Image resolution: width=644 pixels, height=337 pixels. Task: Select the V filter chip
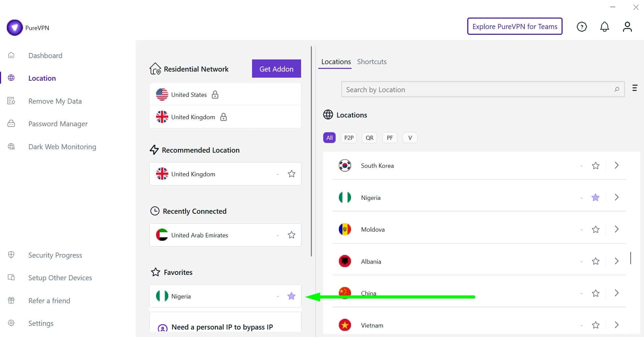pyautogui.click(x=410, y=138)
